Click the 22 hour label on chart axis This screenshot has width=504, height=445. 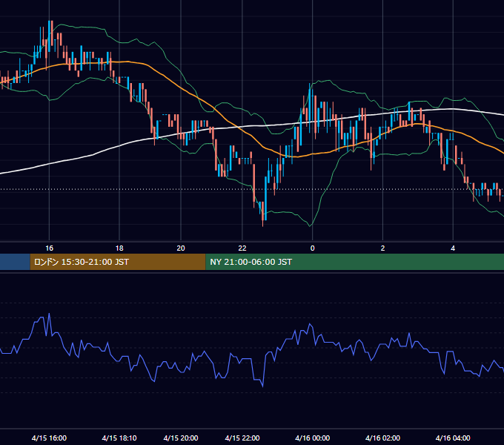tap(242, 248)
